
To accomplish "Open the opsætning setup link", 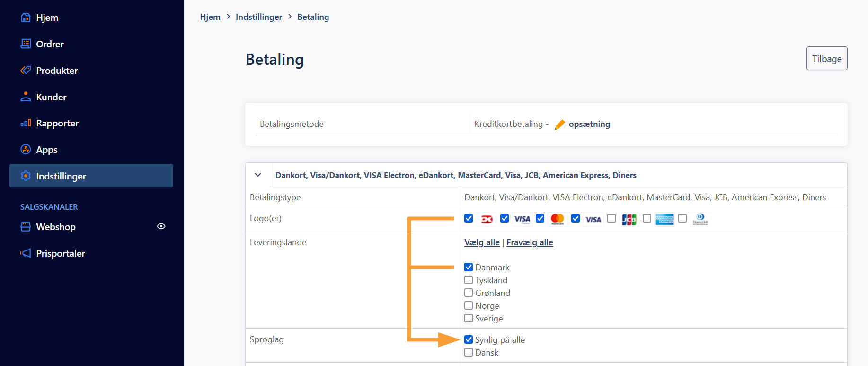I will pyautogui.click(x=589, y=124).
